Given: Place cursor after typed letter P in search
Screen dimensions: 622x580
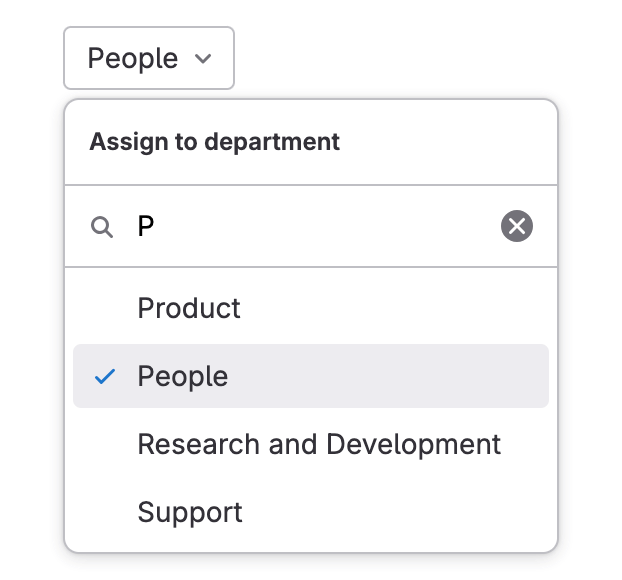Looking at the screenshot, I should pos(156,227).
